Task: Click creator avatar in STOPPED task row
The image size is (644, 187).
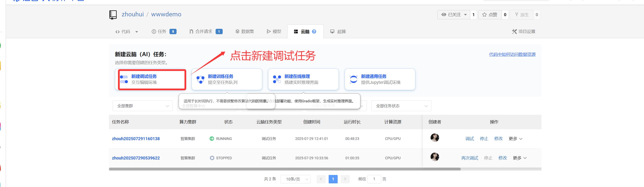Action: 435,157
